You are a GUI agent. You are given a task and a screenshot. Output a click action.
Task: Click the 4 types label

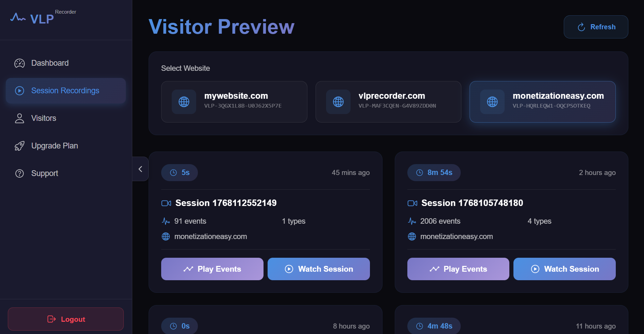[x=539, y=221]
